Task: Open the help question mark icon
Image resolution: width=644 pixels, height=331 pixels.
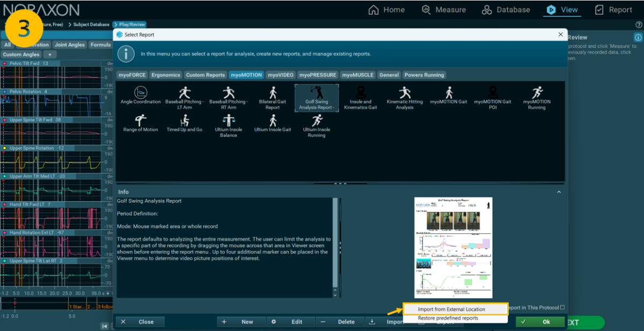Action: click(x=639, y=25)
